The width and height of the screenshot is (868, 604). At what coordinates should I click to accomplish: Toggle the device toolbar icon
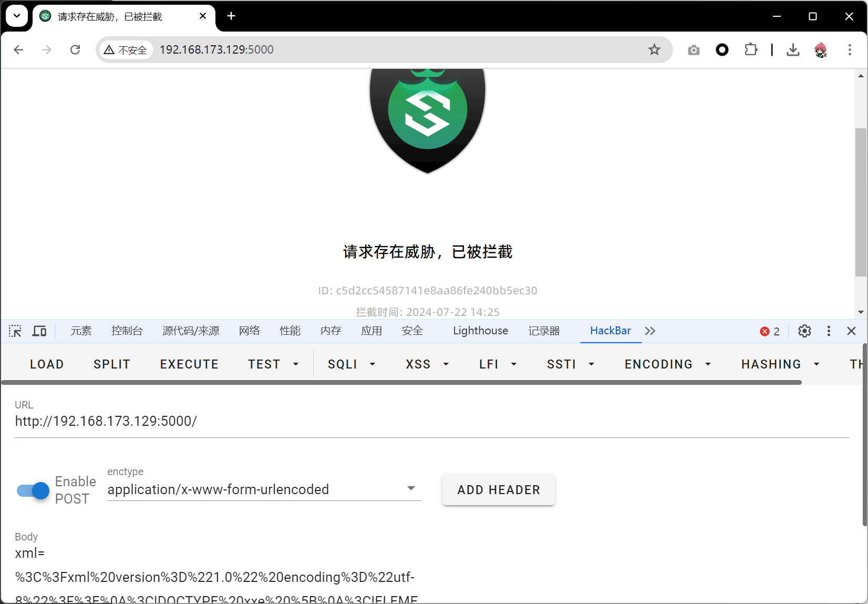(39, 331)
